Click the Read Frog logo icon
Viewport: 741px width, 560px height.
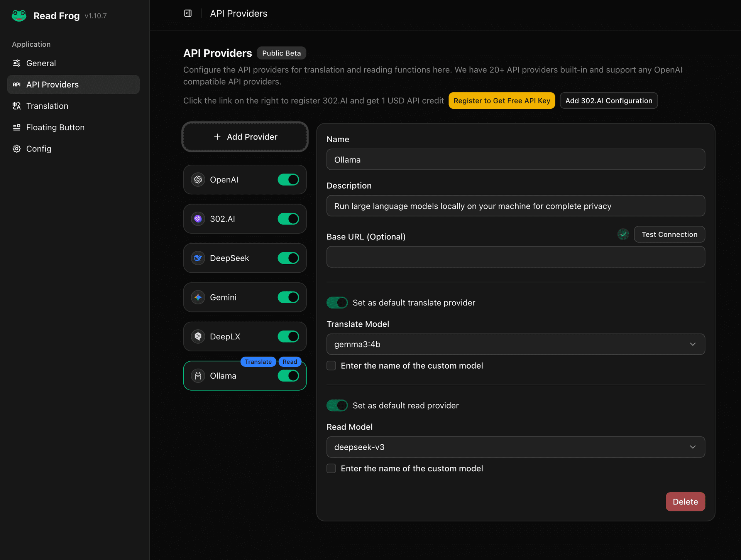point(19,15)
